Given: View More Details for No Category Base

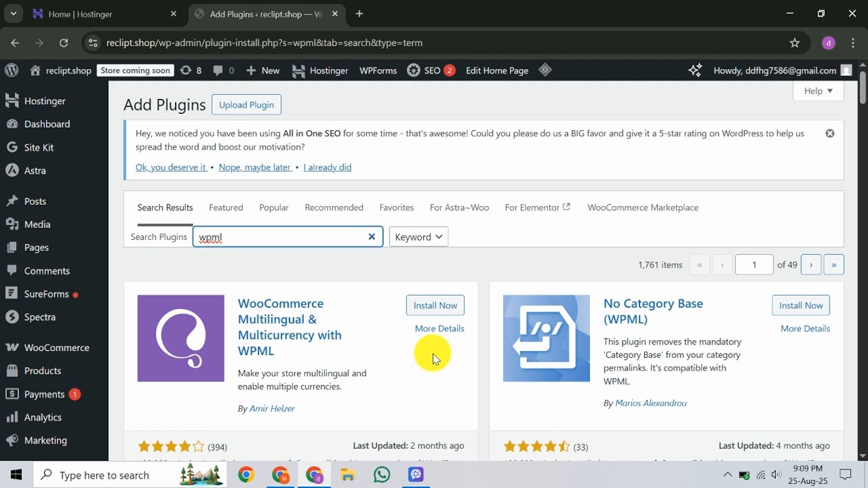Looking at the screenshot, I should click(805, 328).
